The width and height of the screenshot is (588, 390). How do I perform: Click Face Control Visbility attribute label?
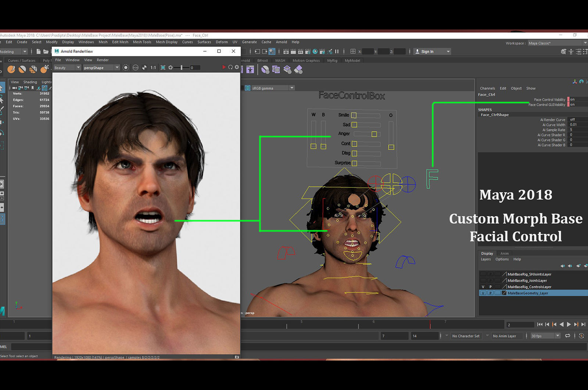549,100
